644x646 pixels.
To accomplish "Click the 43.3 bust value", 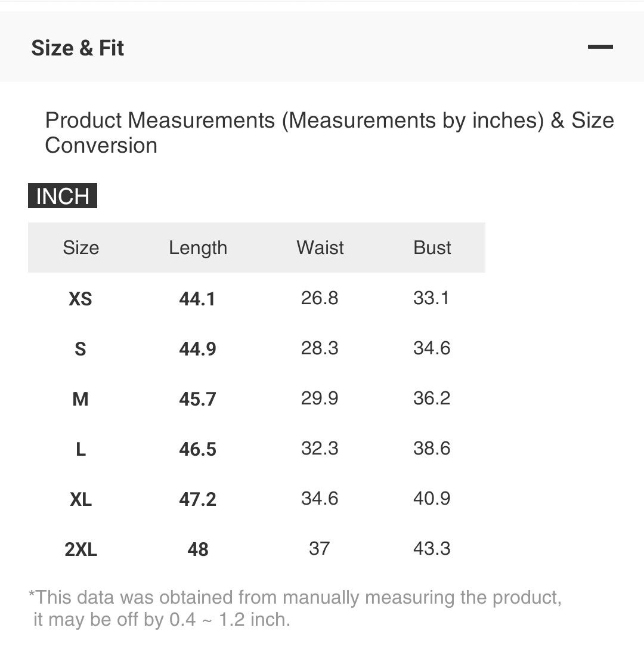I will click(432, 548).
